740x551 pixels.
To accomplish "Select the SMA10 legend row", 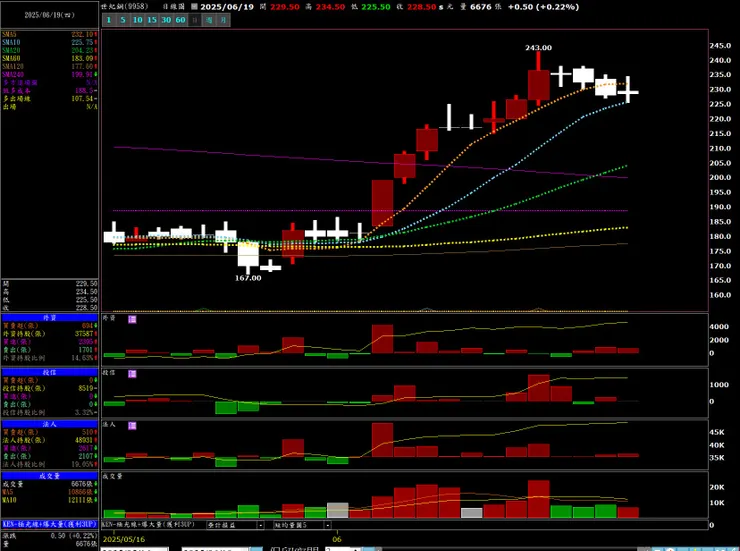I will [50, 42].
